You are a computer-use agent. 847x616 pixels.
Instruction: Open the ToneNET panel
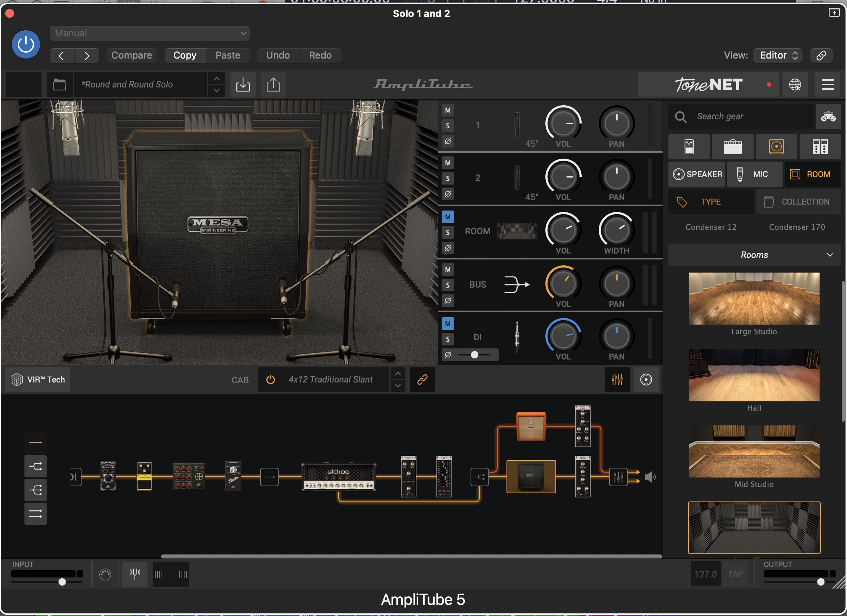pyautogui.click(x=708, y=85)
